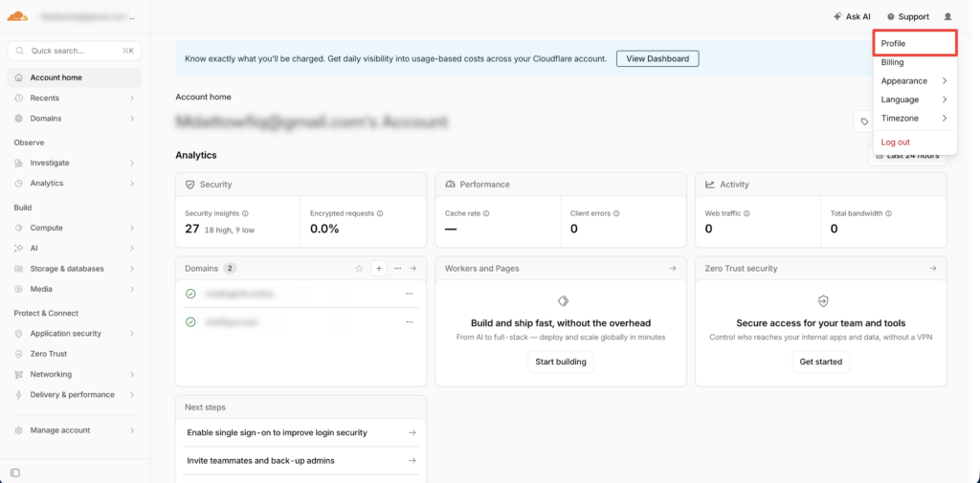Viewport: 980px width, 483px height.
Task: Click the Start building button
Action: click(561, 362)
